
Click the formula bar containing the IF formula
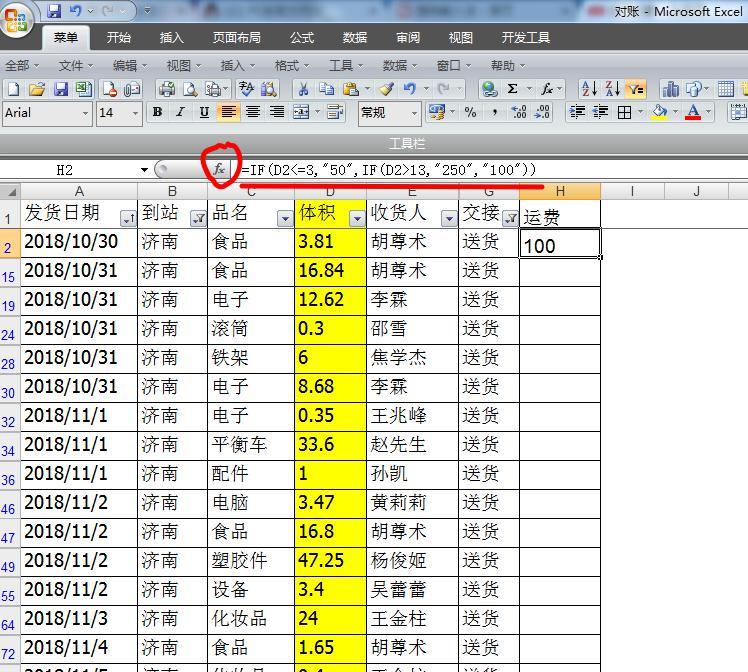coord(493,170)
